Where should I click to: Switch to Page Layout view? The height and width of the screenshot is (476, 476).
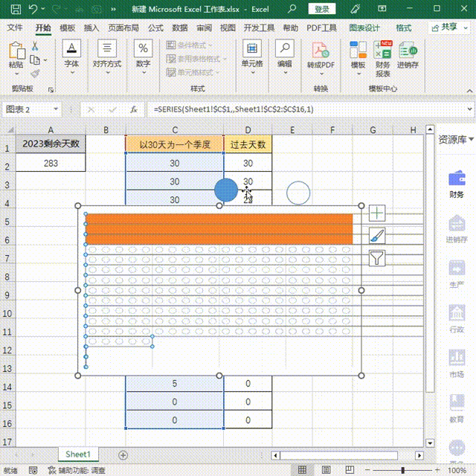pyautogui.click(x=326, y=470)
